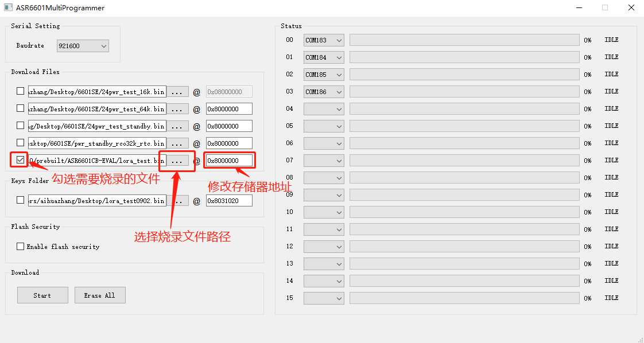Viewport: 644px width, 343px height.
Task: Click the IDLE status text for slot 00
Action: pos(611,40)
